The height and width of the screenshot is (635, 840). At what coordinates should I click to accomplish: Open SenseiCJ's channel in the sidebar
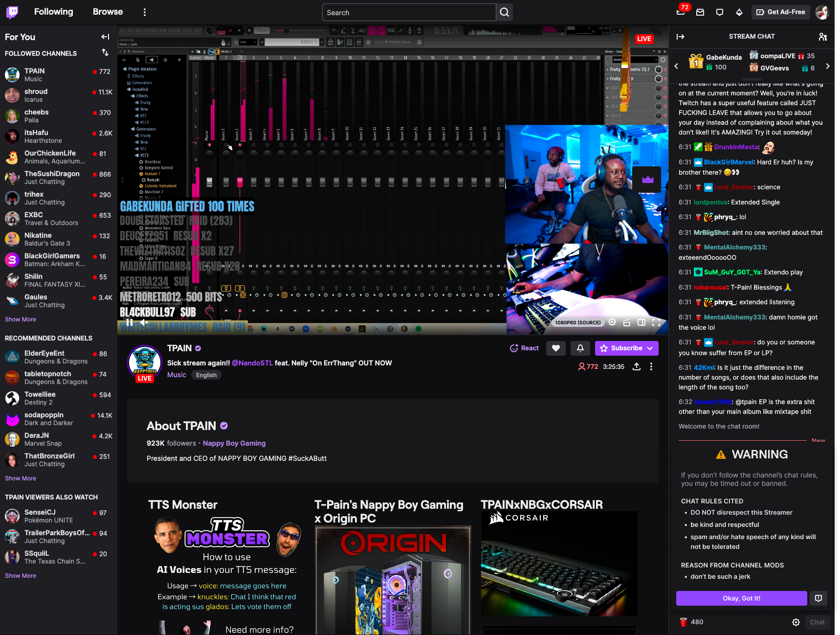coord(59,516)
